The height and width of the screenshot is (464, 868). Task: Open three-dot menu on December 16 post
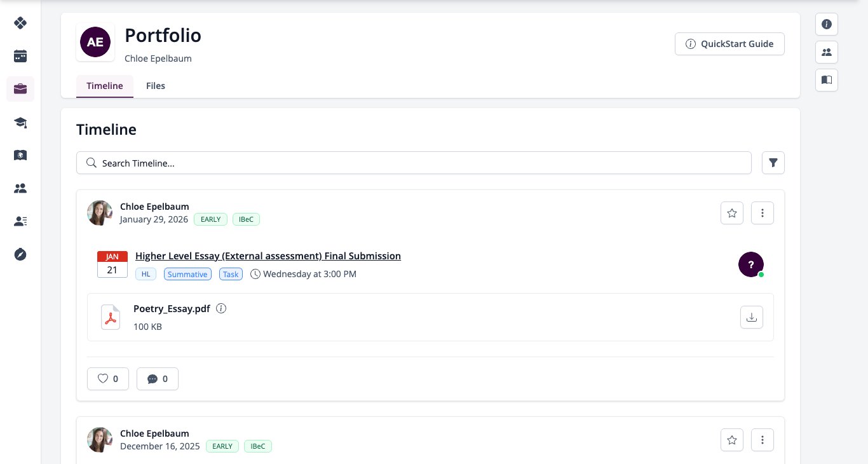763,440
